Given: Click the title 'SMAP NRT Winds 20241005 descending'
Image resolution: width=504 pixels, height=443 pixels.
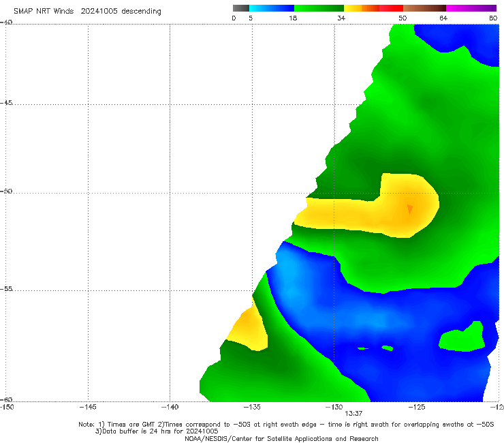Looking at the screenshot, I should [x=87, y=11].
